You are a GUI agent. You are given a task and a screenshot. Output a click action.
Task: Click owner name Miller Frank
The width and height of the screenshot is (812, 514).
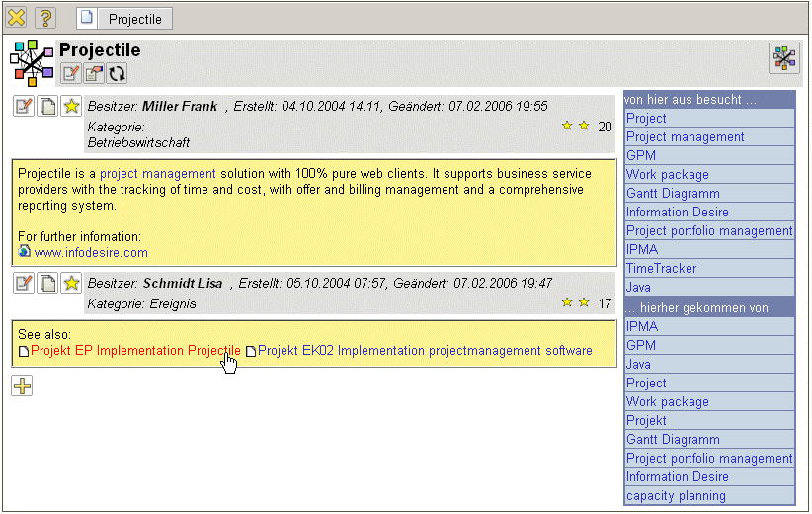[180, 106]
